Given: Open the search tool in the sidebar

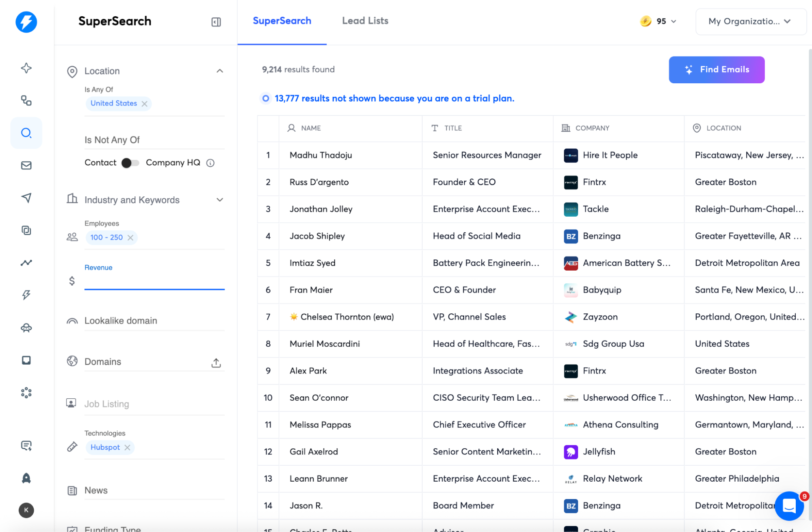Looking at the screenshot, I should coord(26,133).
